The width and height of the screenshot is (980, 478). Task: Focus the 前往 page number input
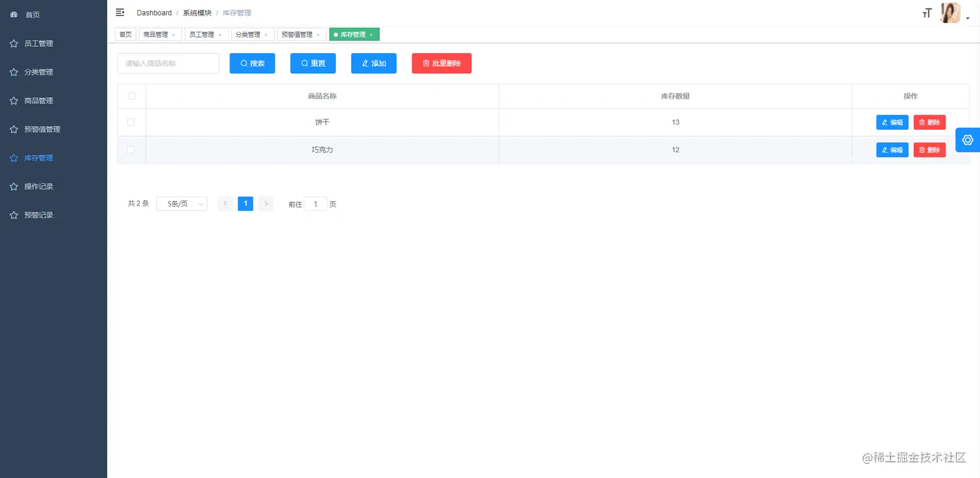(316, 204)
